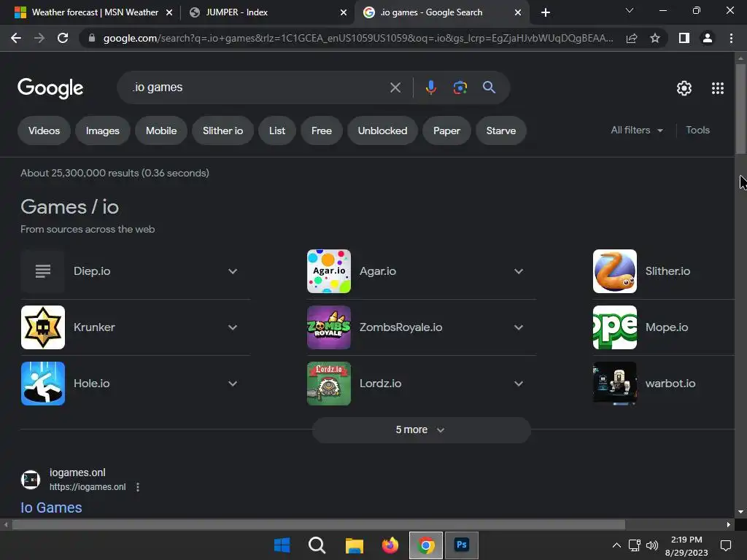This screenshot has width=747, height=560.
Task: Filter results by Images
Action: pyautogui.click(x=102, y=131)
